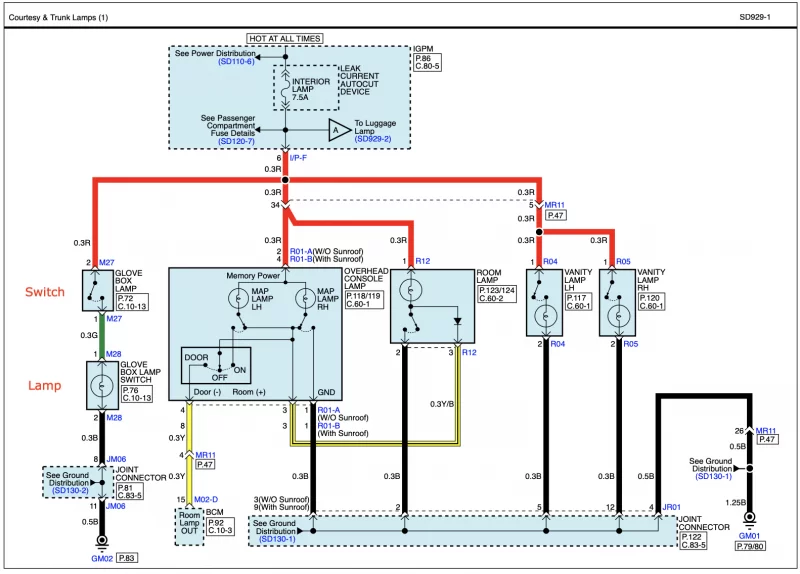The image size is (800, 574).
Task: Click the bulb symbol beside red Lamp label
Action: point(99,382)
